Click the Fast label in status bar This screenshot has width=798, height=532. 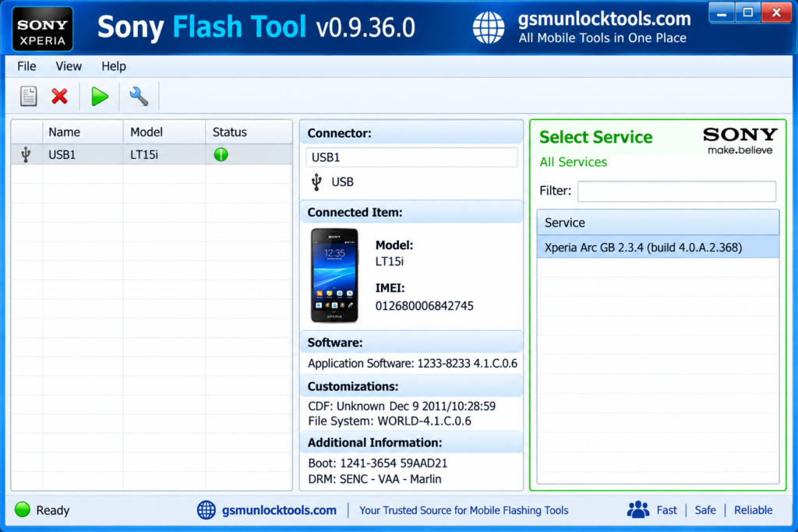pyautogui.click(x=667, y=510)
